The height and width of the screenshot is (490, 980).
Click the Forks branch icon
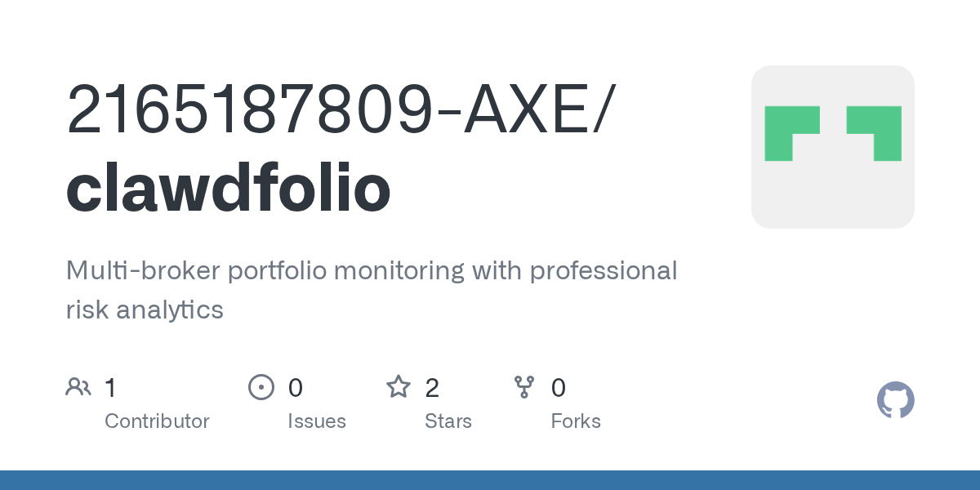[x=524, y=387]
